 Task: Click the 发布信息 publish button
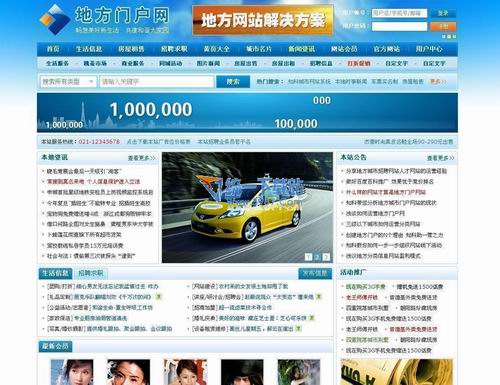(x=315, y=273)
